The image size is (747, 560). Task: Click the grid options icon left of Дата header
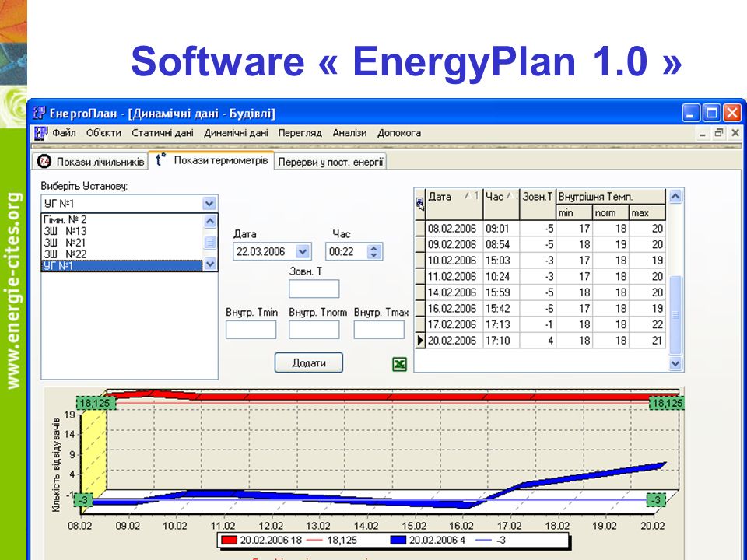tap(419, 203)
